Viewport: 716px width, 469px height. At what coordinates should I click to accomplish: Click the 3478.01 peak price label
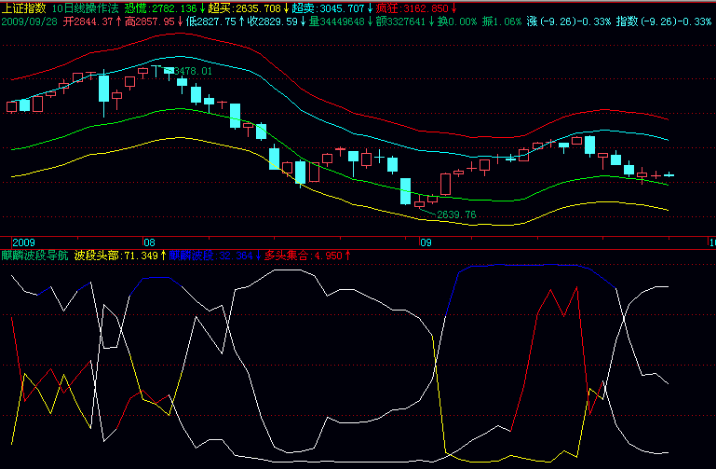click(x=192, y=71)
